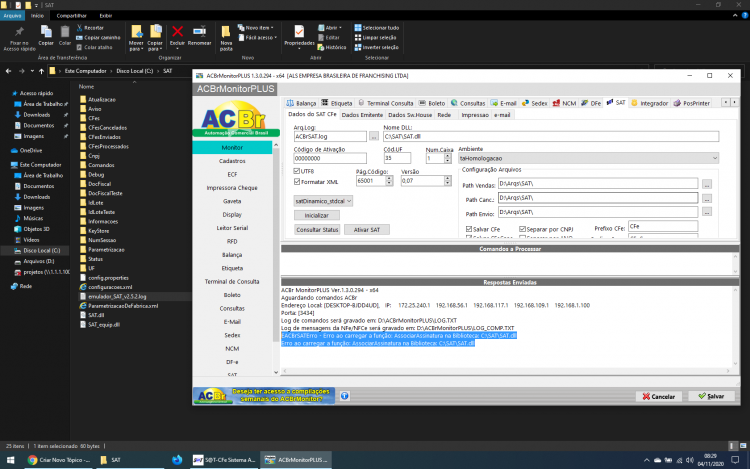Browse for the Path Vendas folder

tap(706, 184)
